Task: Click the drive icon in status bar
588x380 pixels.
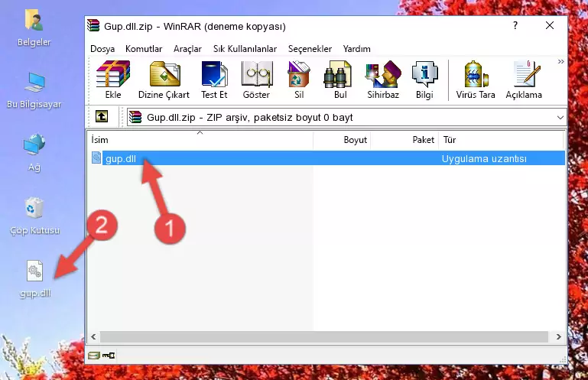Action: [x=94, y=356]
